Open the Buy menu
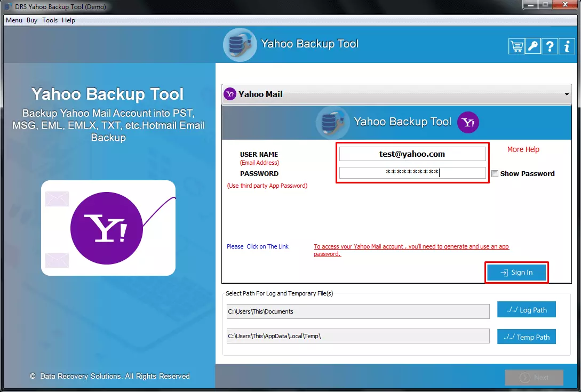The width and height of the screenshot is (581, 392). tap(32, 20)
